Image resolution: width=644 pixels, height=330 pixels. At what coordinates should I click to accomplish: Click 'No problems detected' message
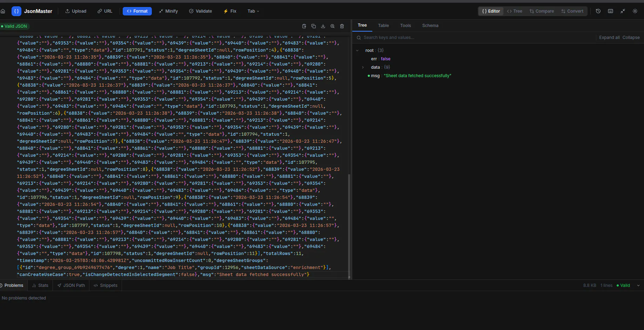(24, 298)
